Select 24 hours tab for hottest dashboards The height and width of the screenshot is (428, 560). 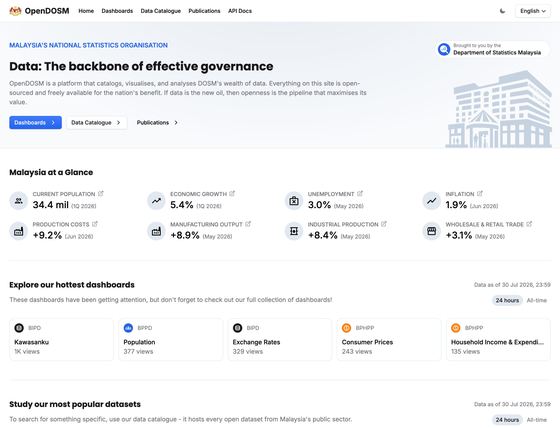click(507, 300)
